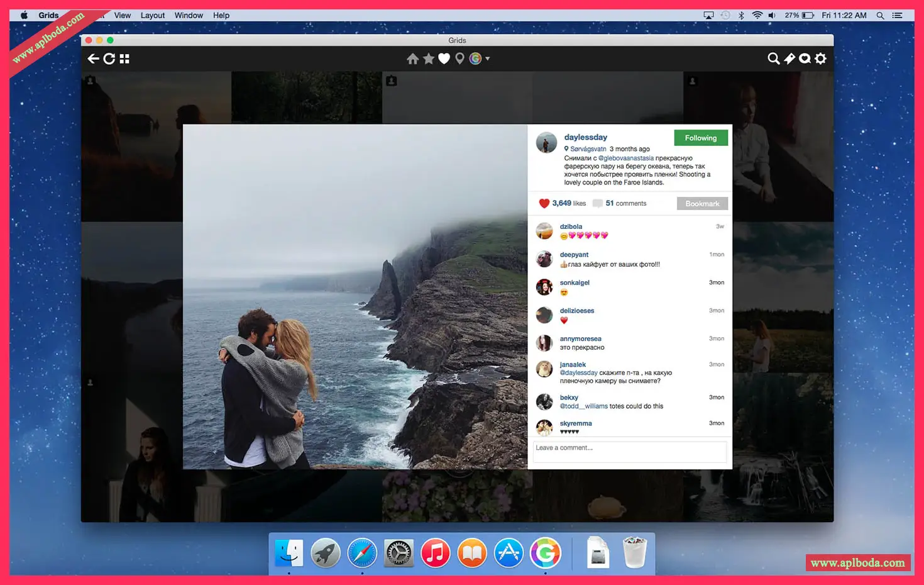Refresh the feed with reload icon

109,58
